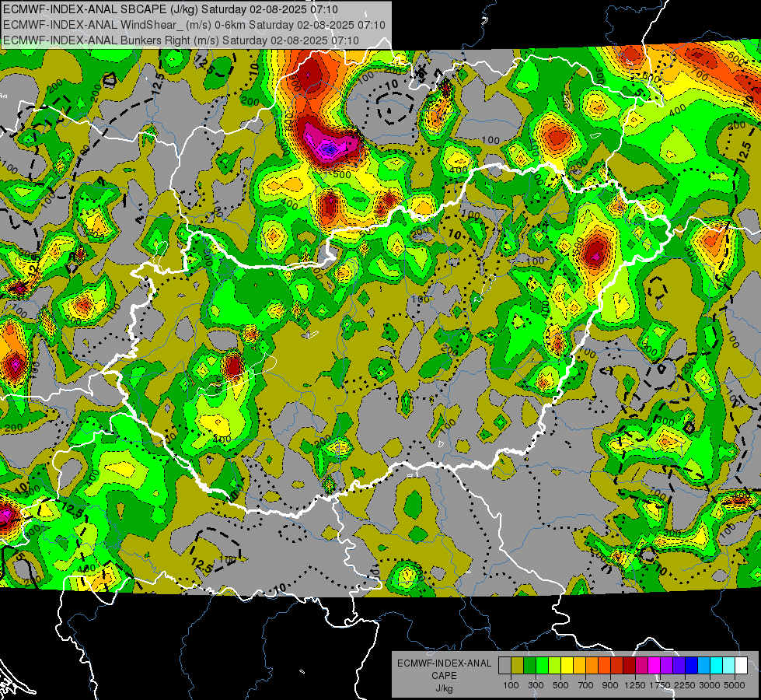Select the gray swatch in the CAPE legend
This screenshot has width=761, height=700.
504,666
